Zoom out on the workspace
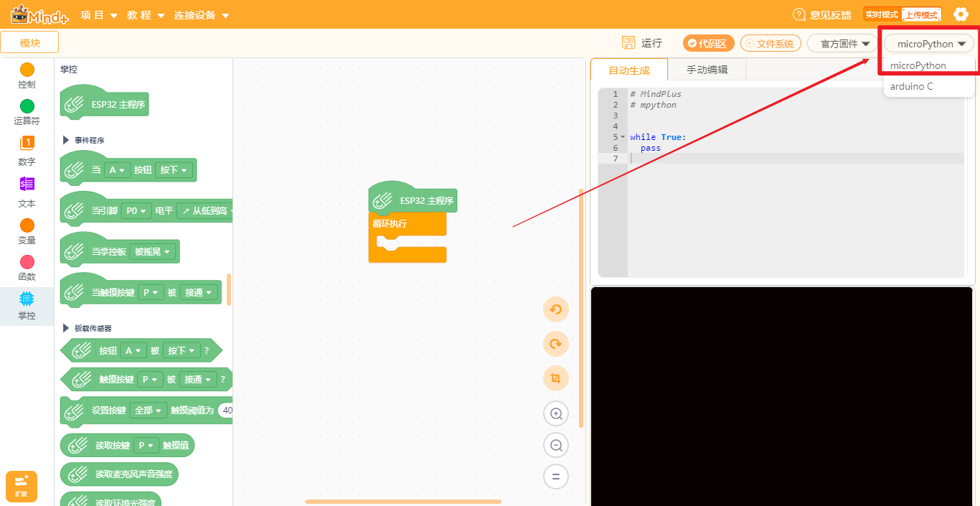This screenshot has height=506, width=980. [x=556, y=445]
